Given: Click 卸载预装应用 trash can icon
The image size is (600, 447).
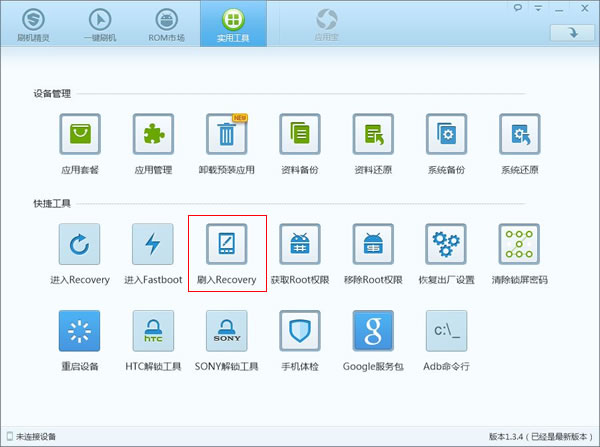Looking at the screenshot, I should point(226,134).
